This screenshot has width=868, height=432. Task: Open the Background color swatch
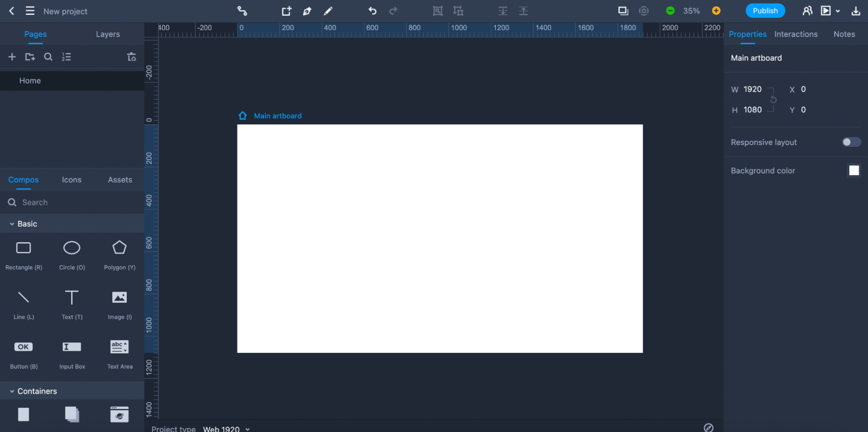[854, 170]
